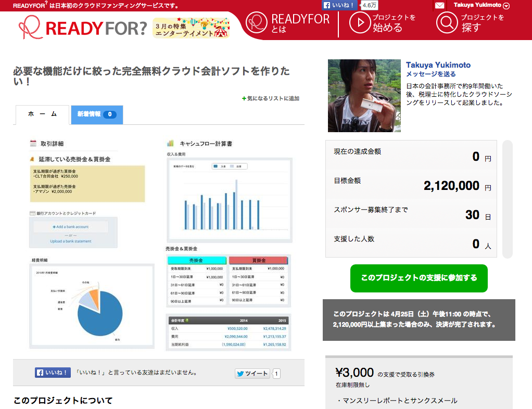Open the 3月の特集 エンターテイメント banner
Viewport: 532px width, 409px height.
point(191,28)
